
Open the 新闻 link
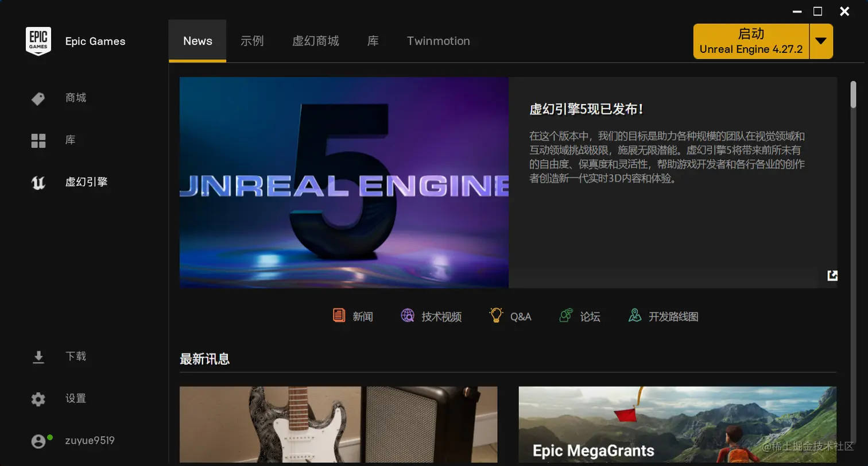363,317
